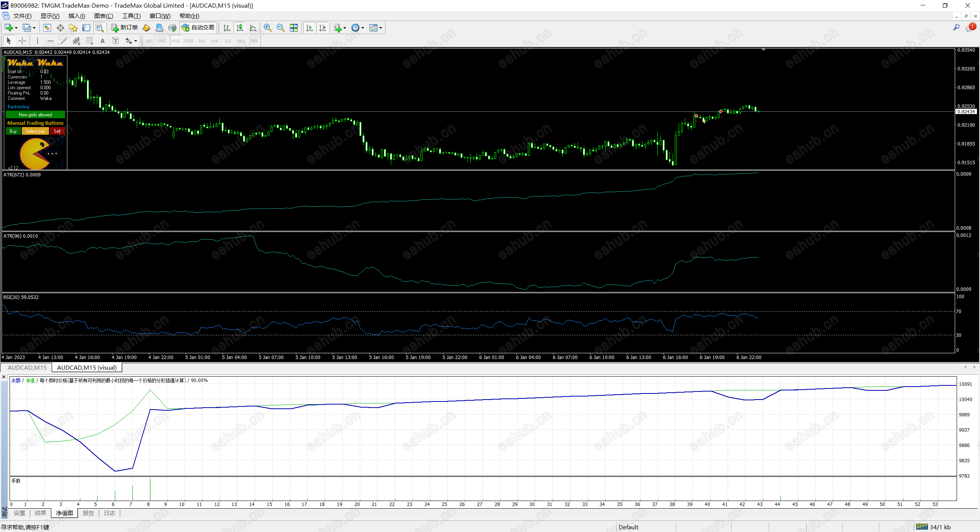Toggle chart shift button
Image resolution: width=980 pixels, height=532 pixels.
(323, 28)
